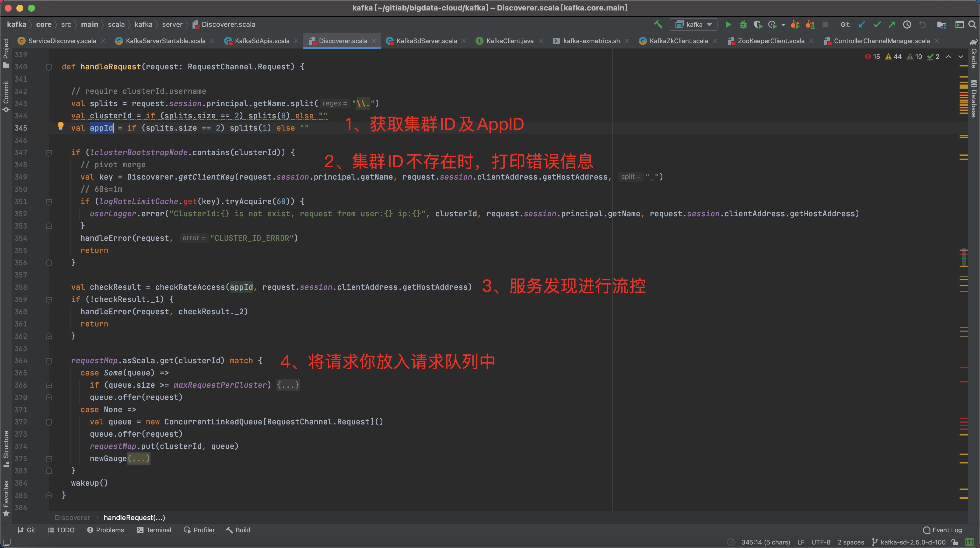Start debugging with the bug icon
The height and width of the screenshot is (548, 980).
click(x=743, y=25)
